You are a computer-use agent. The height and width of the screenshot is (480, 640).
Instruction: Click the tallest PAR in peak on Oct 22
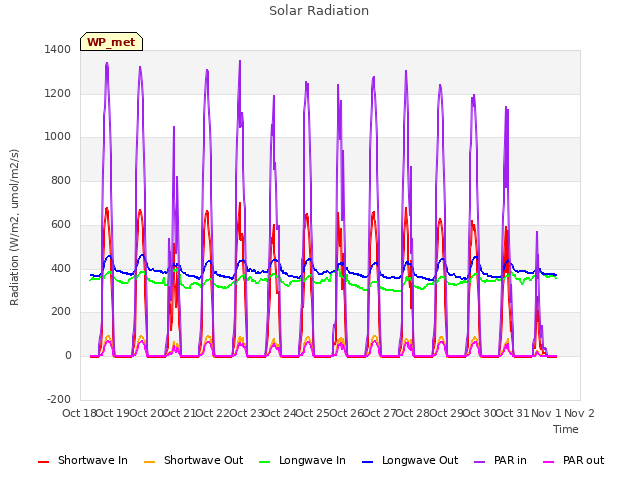(x=240, y=61)
